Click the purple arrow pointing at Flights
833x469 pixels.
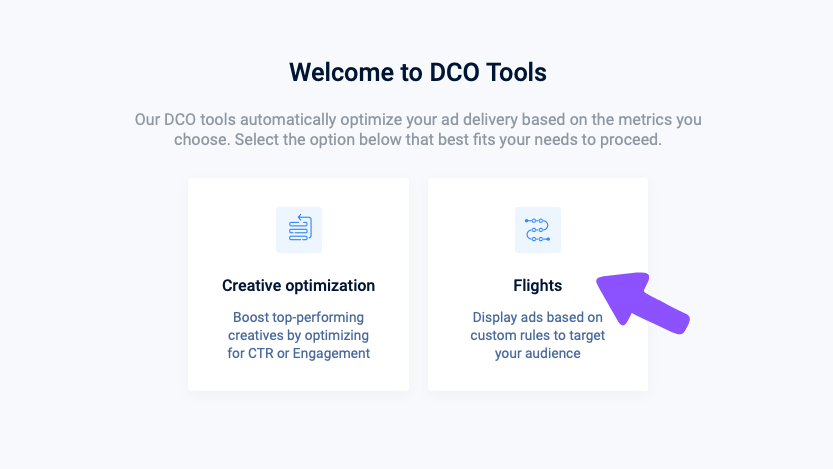point(641,301)
